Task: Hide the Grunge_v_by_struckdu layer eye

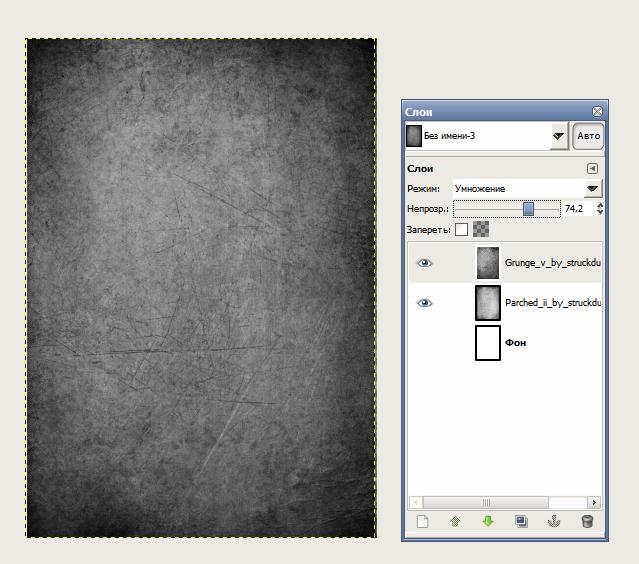Action: coord(424,263)
